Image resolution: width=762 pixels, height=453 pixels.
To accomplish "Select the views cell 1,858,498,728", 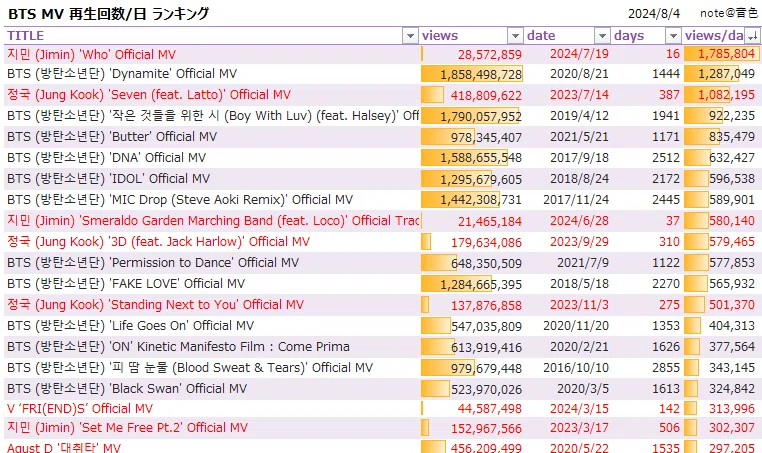I will pyautogui.click(x=481, y=74).
